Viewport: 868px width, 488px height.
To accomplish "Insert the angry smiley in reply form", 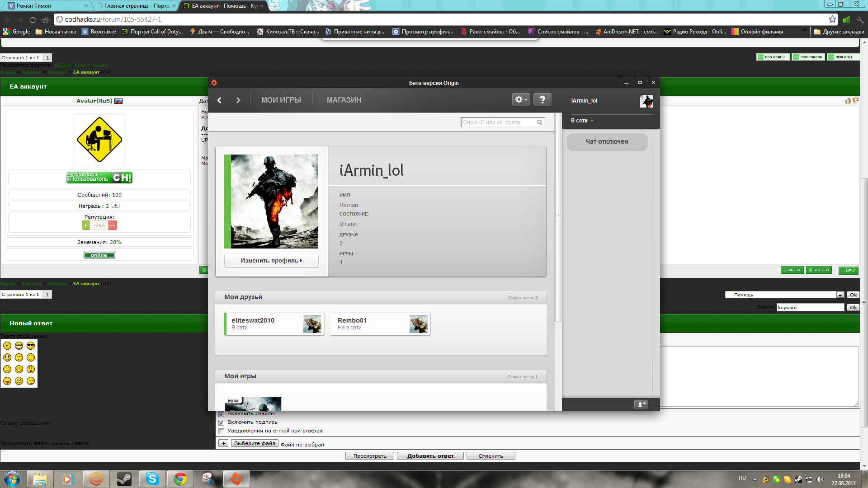I will point(7,346).
